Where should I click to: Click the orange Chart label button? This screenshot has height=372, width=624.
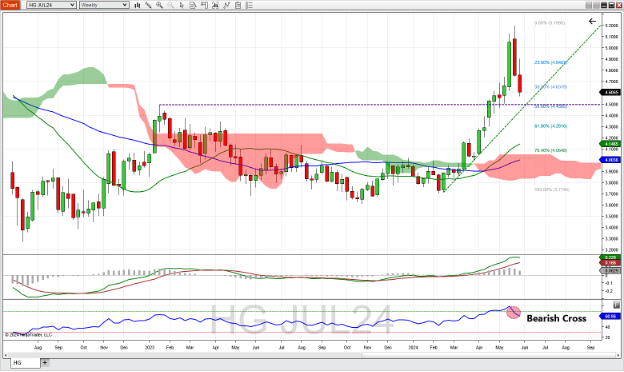[10, 5]
